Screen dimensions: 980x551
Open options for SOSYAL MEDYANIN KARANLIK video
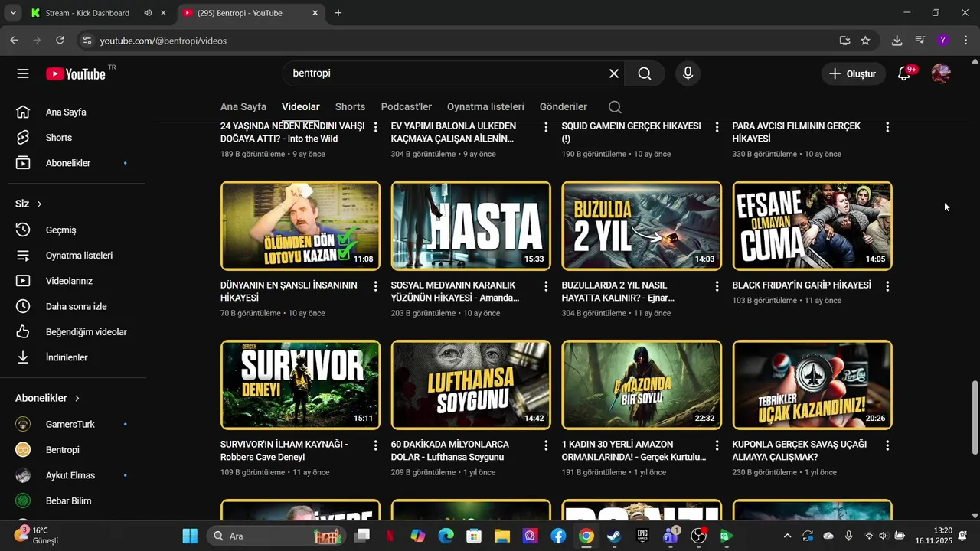point(546,286)
